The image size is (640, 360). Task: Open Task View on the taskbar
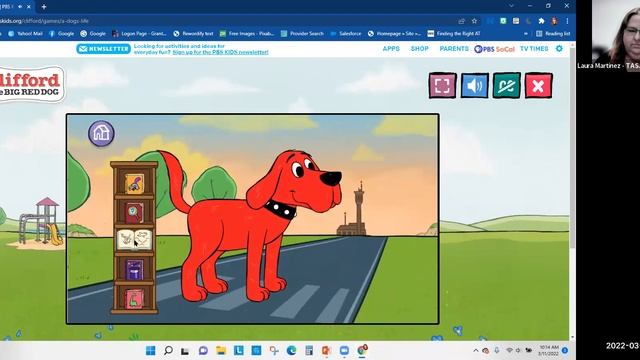185,351
